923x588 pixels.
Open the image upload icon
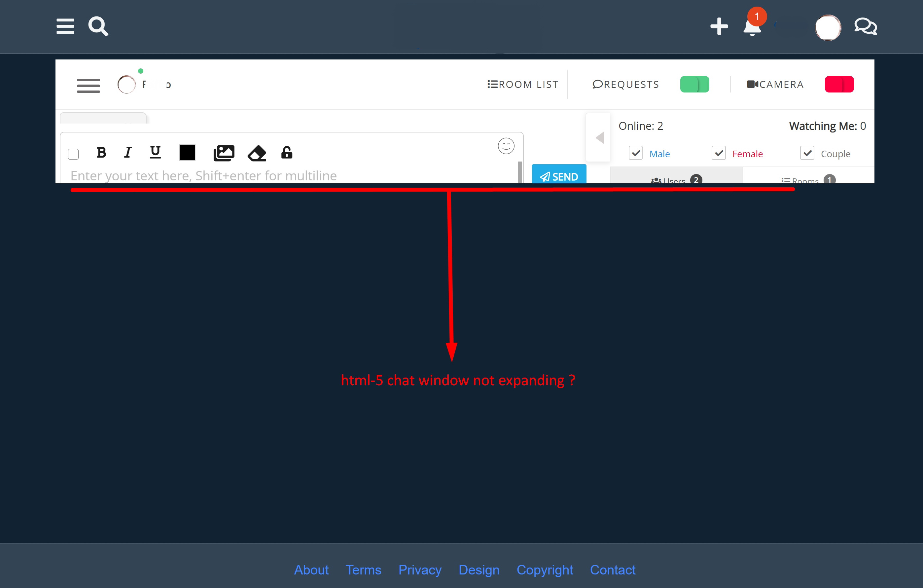(x=224, y=153)
